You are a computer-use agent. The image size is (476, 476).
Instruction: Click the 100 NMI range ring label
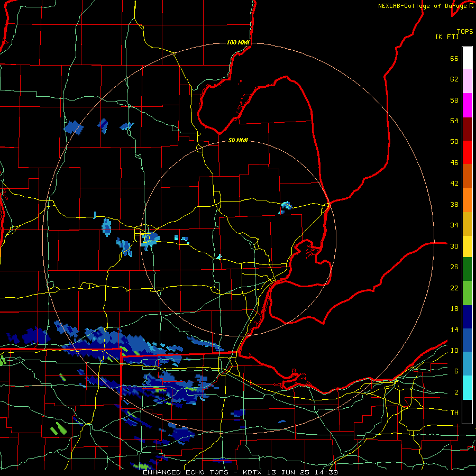tap(238, 42)
